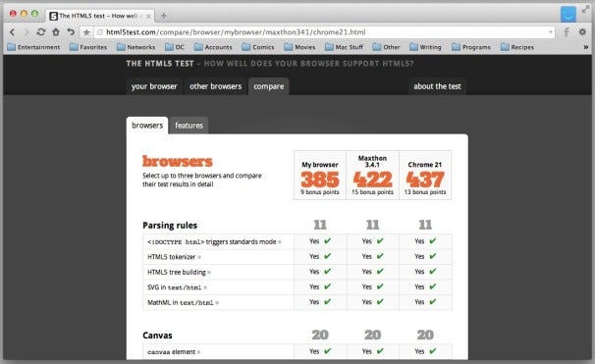Switch to the 'features' sub-tab
Viewport: 595px width, 364px height.
(189, 126)
